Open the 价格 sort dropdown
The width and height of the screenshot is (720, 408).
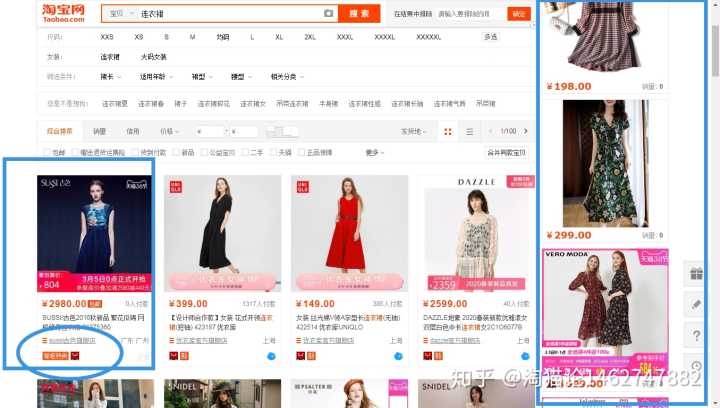point(169,131)
